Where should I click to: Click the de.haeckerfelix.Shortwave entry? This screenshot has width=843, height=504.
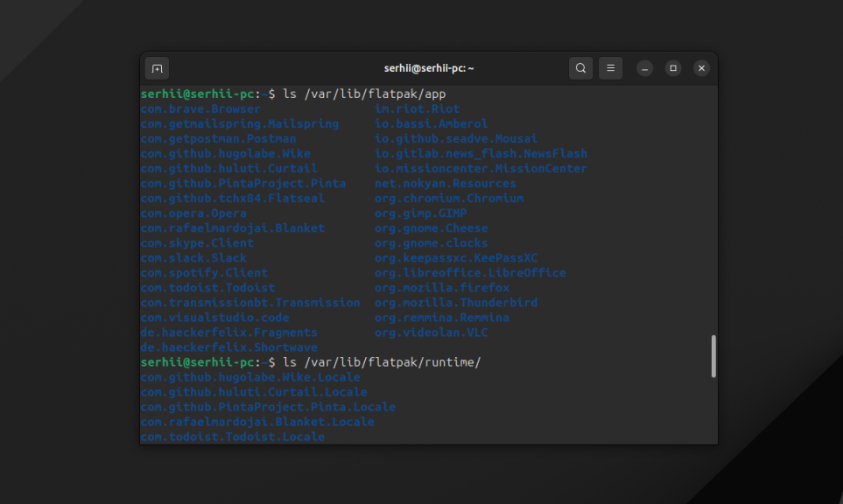pos(229,347)
